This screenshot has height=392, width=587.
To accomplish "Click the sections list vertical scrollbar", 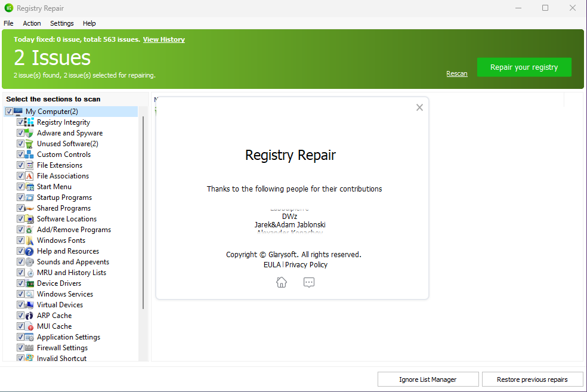I will click(143, 212).
